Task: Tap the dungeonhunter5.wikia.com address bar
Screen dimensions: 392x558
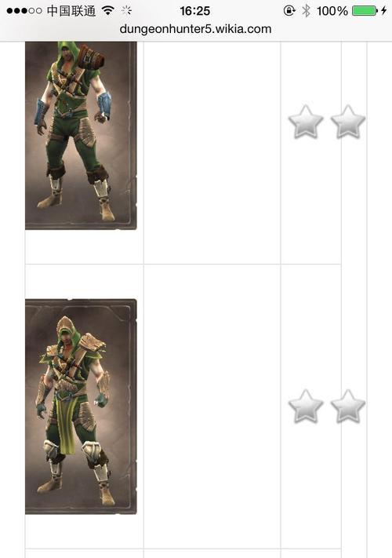Action: point(195,29)
